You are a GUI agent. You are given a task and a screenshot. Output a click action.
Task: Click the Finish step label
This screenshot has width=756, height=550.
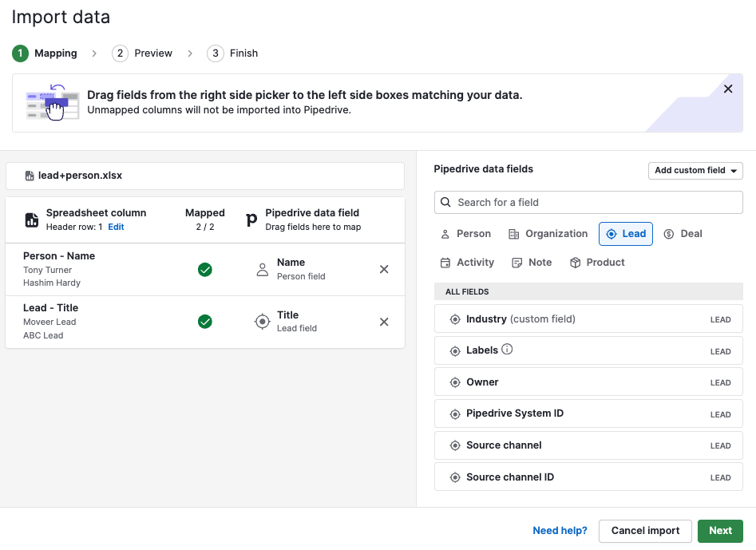coord(244,53)
